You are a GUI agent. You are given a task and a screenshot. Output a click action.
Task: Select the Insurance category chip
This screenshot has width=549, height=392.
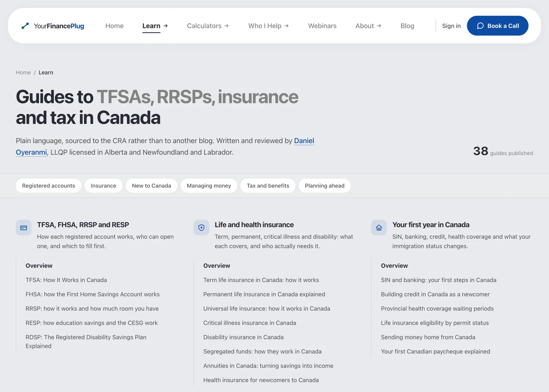104,186
